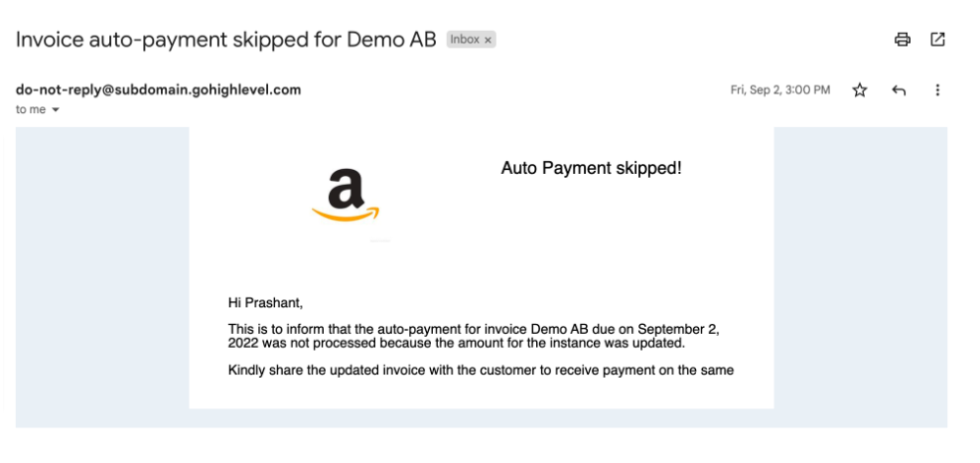The width and height of the screenshot is (980, 463).
Task: Reply to the email with the arrow icon
Action: click(x=899, y=90)
